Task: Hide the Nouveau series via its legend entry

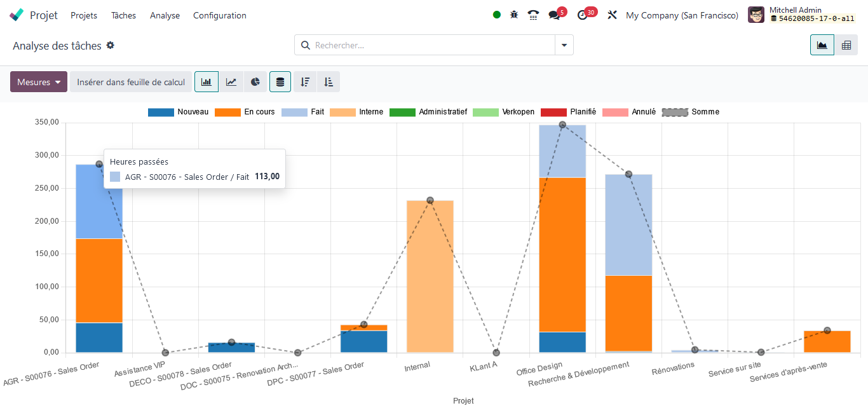Action: [x=194, y=112]
